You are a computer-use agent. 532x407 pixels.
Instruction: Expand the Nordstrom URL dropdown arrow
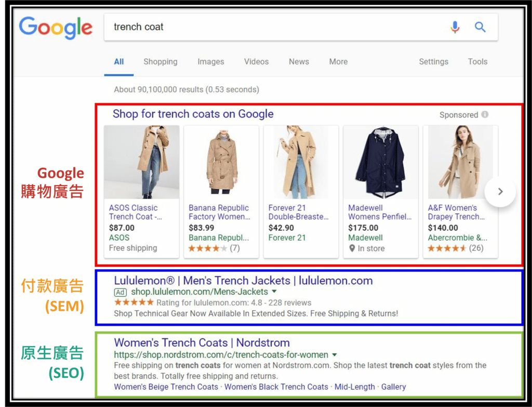tap(334, 355)
